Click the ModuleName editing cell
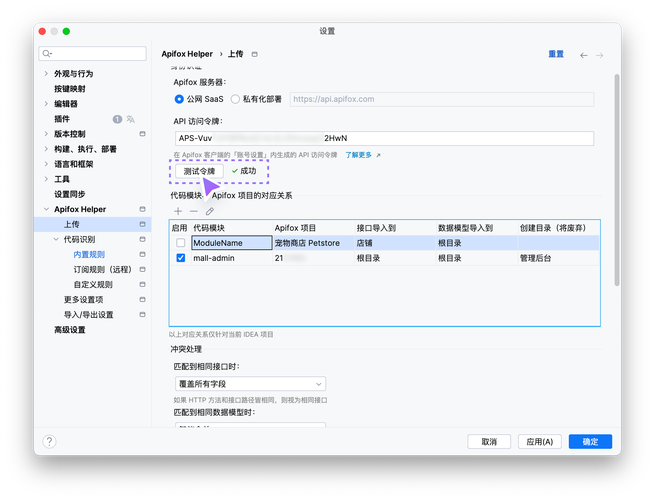The width and height of the screenshot is (655, 500). pyautogui.click(x=232, y=243)
